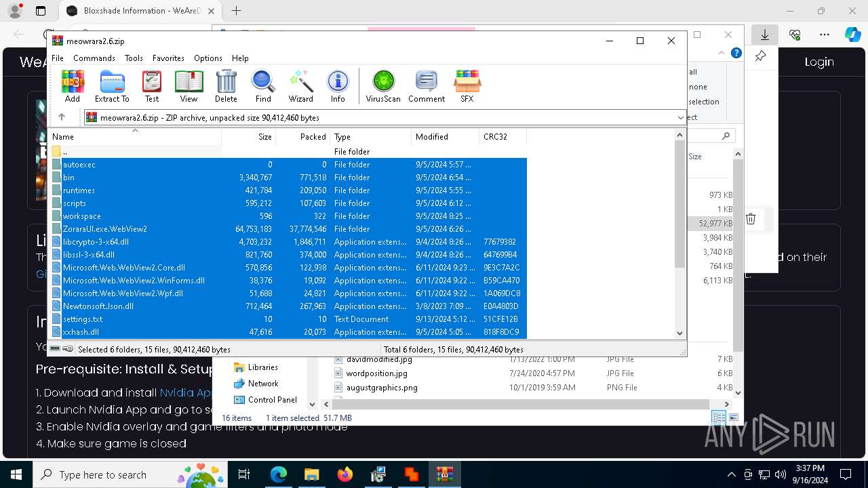Select the runtimes folder row
Viewport: 868px width, 488px height.
[x=288, y=190]
